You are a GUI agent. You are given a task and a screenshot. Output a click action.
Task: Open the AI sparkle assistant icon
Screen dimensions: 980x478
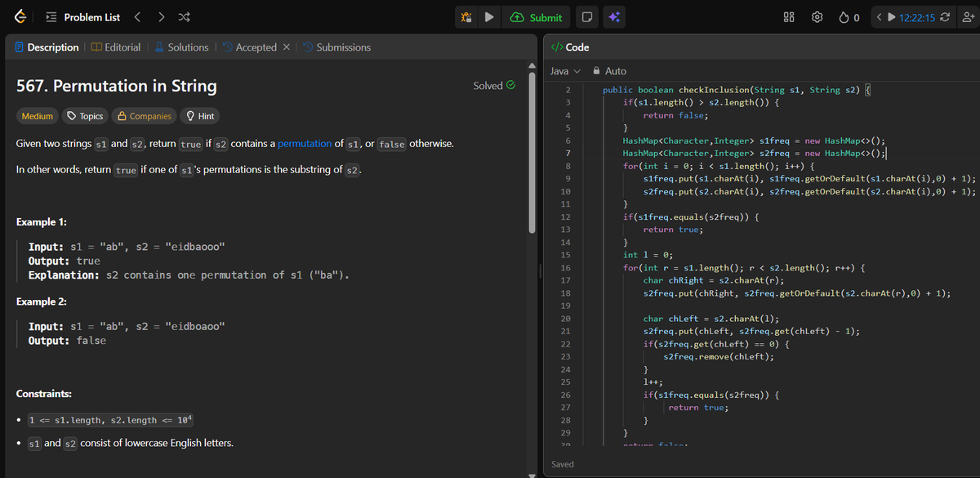[x=614, y=17]
